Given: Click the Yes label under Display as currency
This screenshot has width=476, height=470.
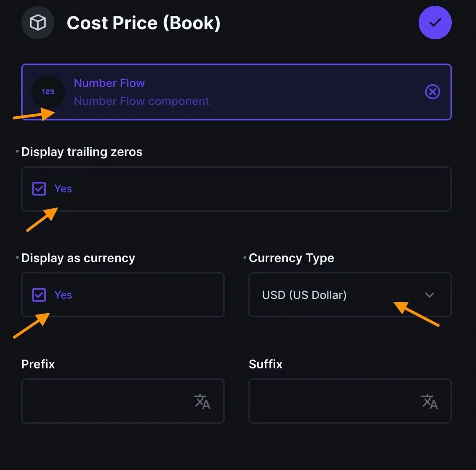Looking at the screenshot, I should coord(63,295).
